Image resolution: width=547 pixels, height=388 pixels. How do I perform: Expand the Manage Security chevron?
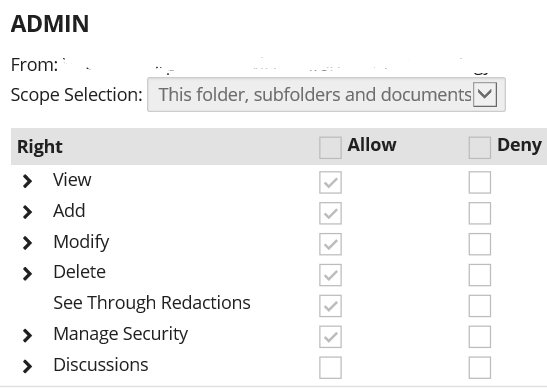[x=27, y=336]
